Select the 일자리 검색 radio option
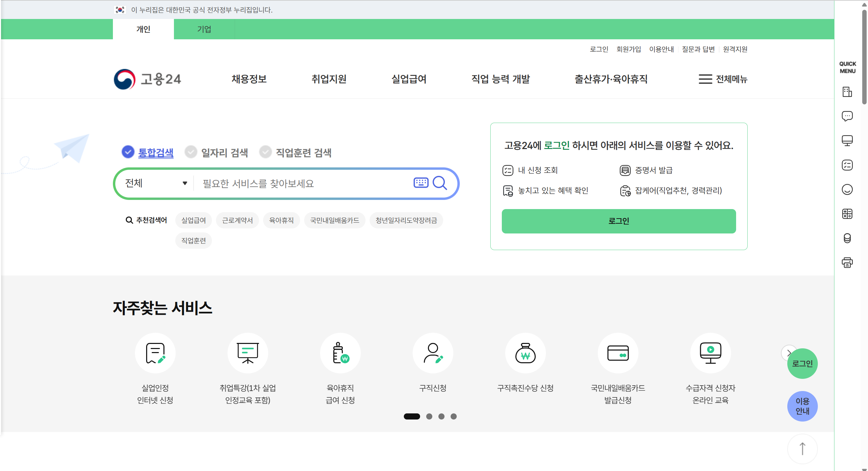This screenshot has height=471, width=868. coord(191,152)
